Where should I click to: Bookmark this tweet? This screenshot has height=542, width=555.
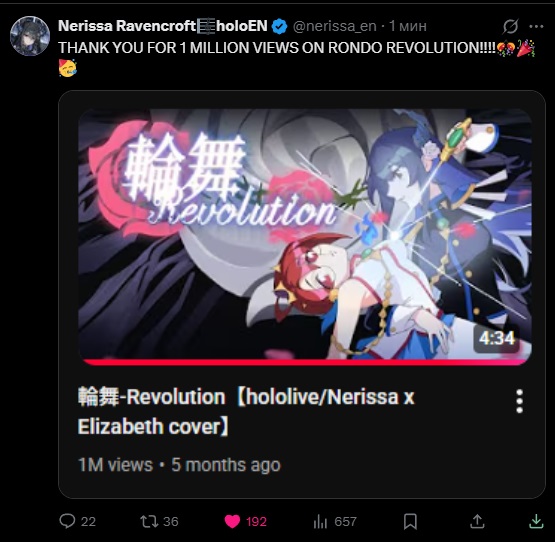pos(410,521)
